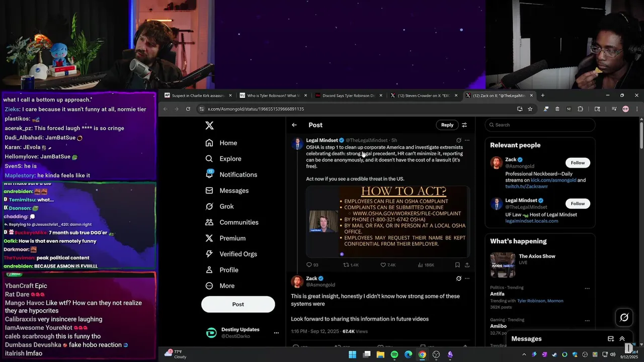
Task: Open the HOW TO ACT video thumbnail
Action: (388, 222)
